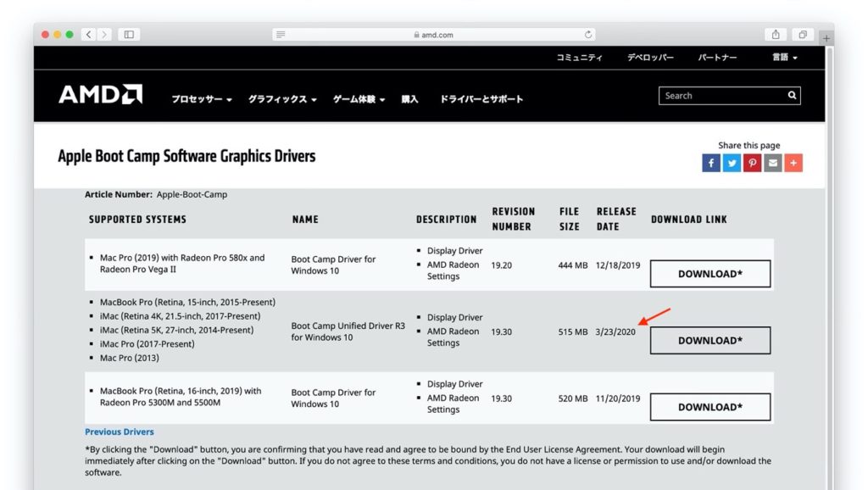Image resolution: width=868 pixels, height=490 pixels.
Task: Click Safari's reload page icon
Action: click(588, 35)
